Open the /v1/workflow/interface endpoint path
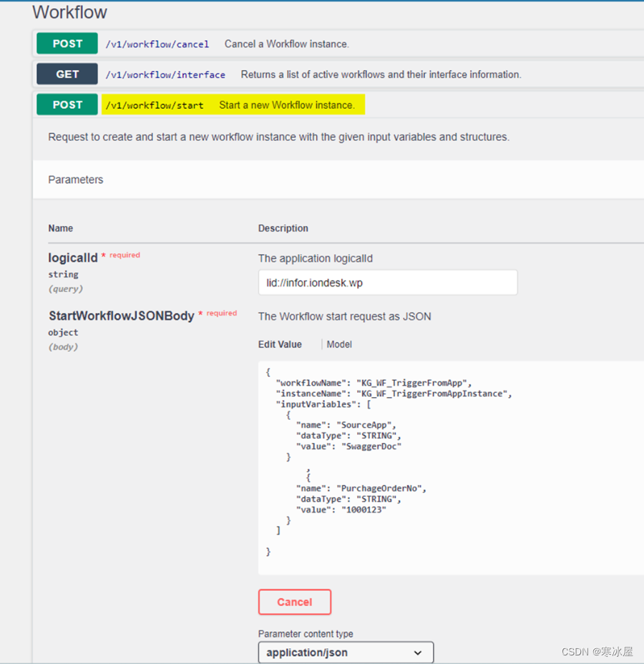This screenshot has height=664, width=644. [165, 74]
